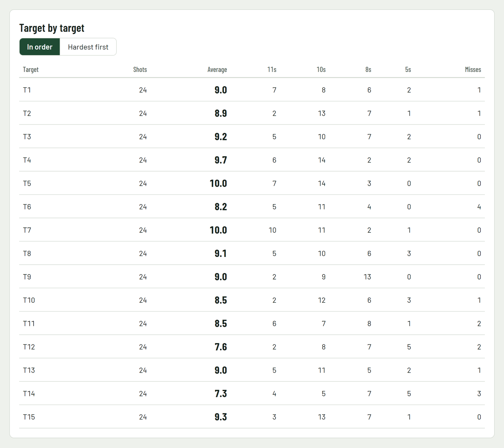Screen dimensions: 504x448
Task: Select the In order sort toggle
Action: pyautogui.click(x=40, y=47)
